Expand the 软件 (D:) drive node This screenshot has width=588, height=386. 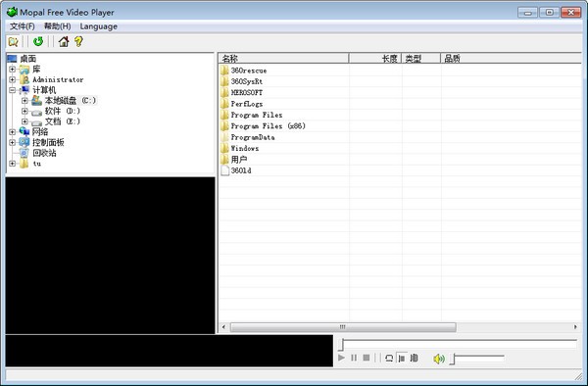[24, 111]
